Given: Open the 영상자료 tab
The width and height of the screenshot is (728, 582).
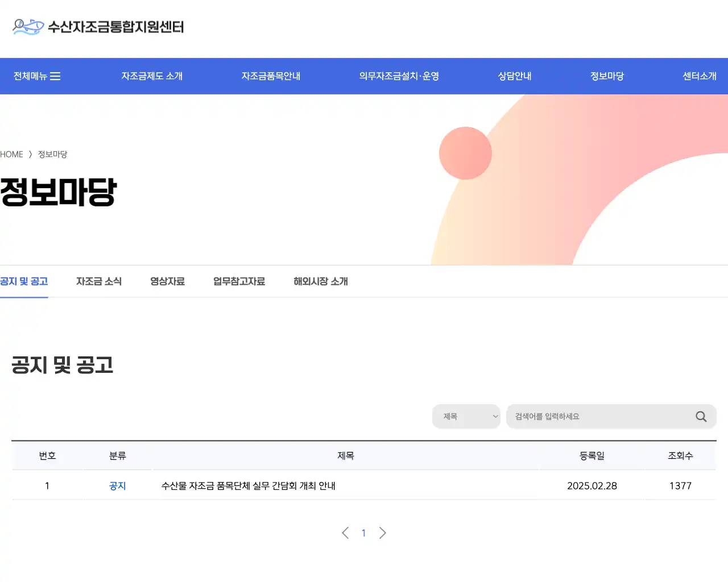Looking at the screenshot, I should (168, 281).
